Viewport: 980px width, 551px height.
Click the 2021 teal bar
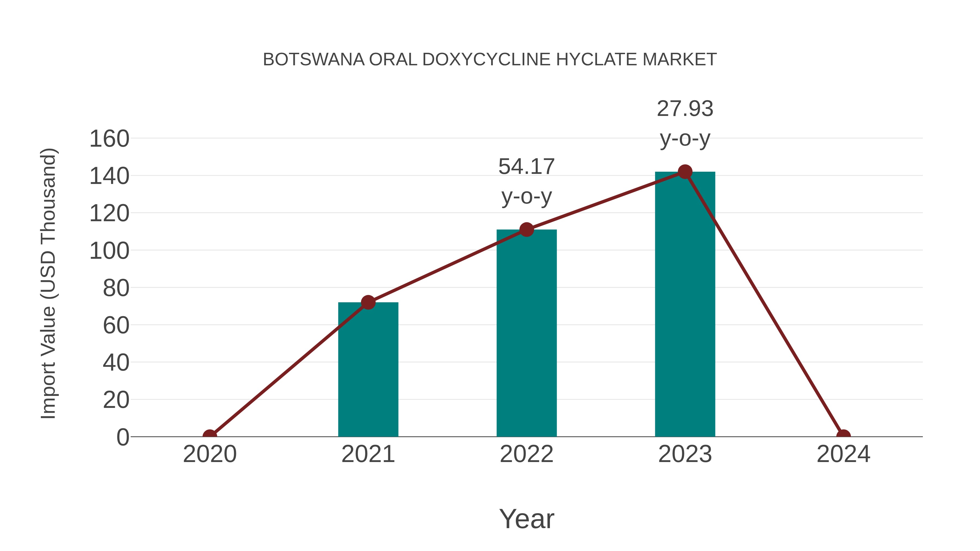click(x=368, y=369)
